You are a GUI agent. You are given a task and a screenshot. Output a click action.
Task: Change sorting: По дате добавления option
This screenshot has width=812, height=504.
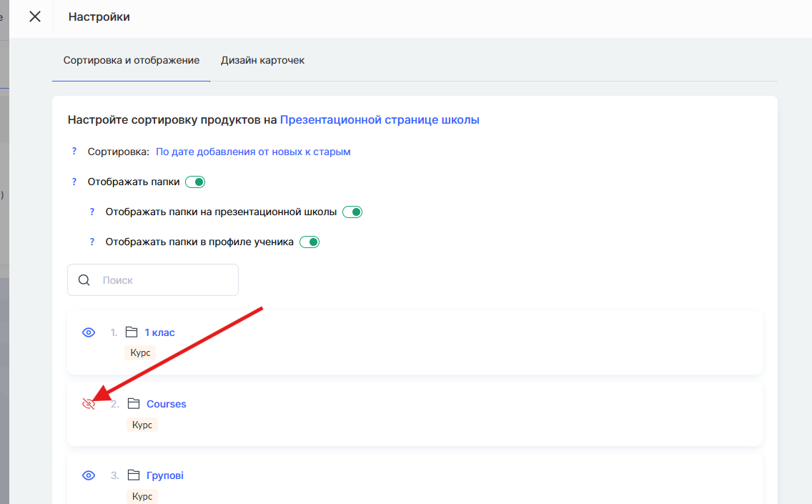253,152
